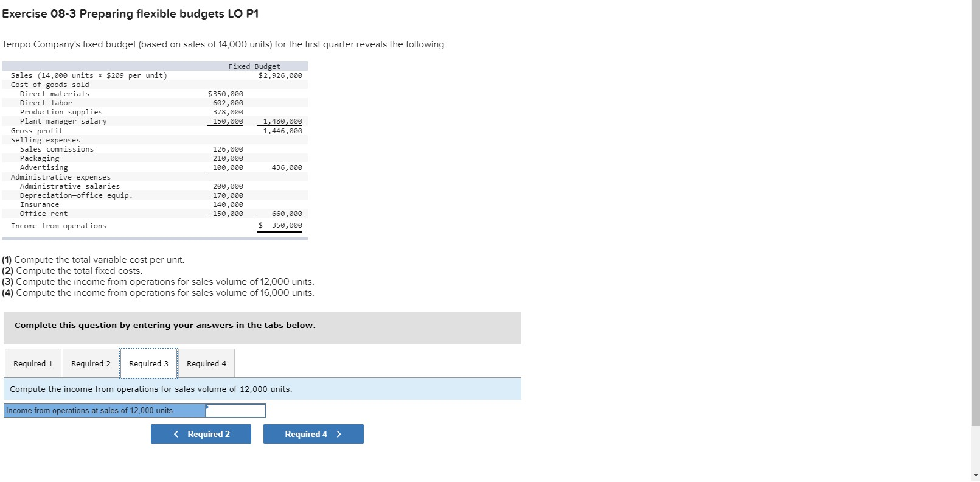Viewport: 980px width, 482px height.
Task: Click the 'Sales (14,000 units × $209 per unit)' label
Action: [89, 75]
